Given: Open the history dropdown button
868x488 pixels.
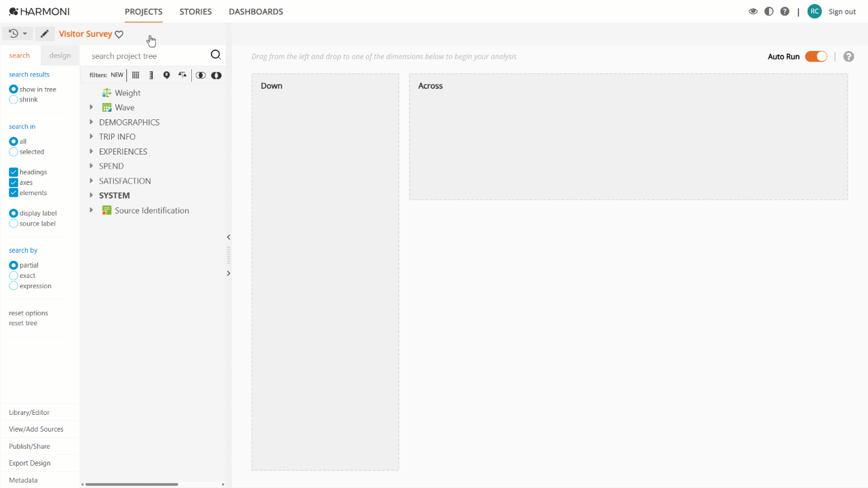Looking at the screenshot, I should (x=18, y=33).
